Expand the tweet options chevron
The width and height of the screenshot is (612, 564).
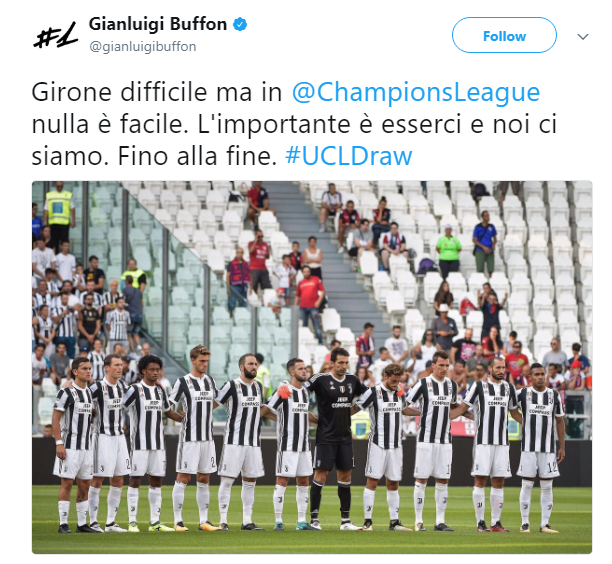click(583, 37)
